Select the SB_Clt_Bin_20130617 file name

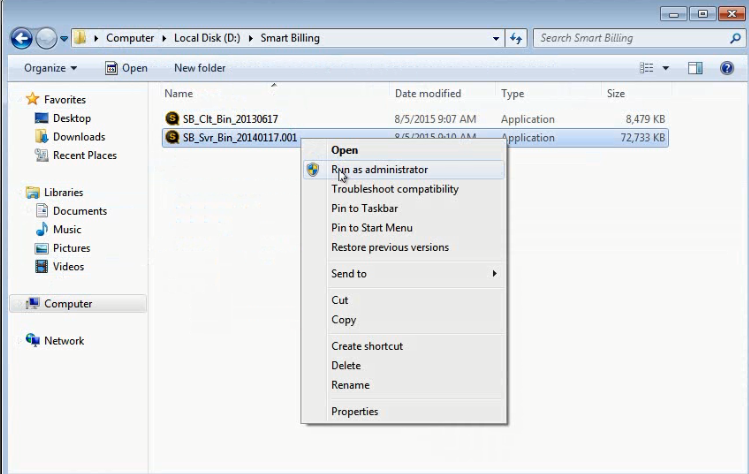tap(230, 119)
